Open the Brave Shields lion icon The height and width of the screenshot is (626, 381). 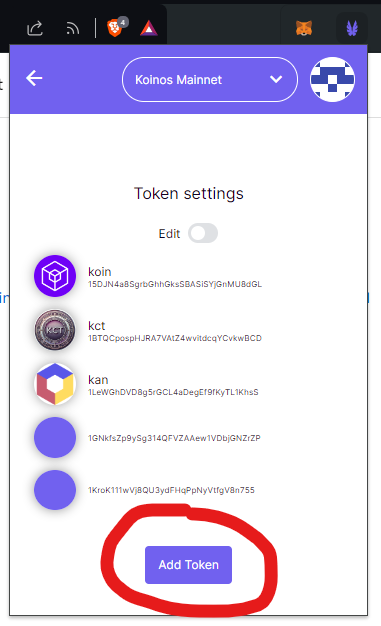click(115, 28)
